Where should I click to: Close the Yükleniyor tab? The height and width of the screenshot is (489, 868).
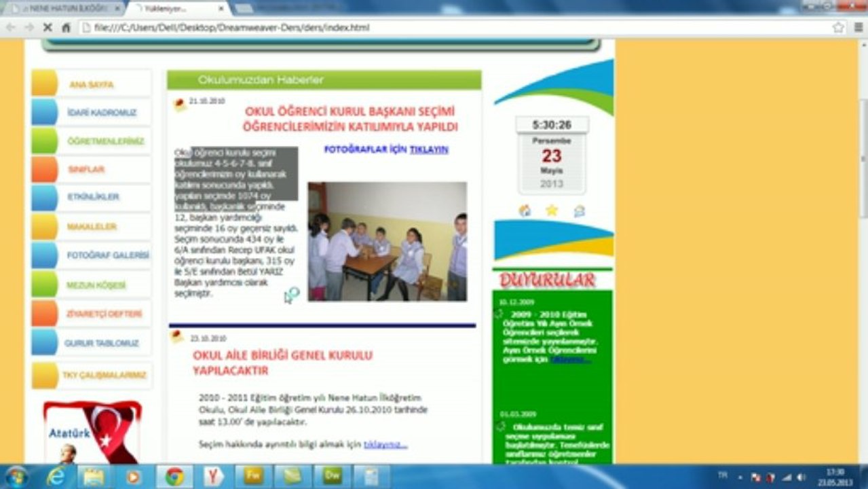(x=221, y=8)
